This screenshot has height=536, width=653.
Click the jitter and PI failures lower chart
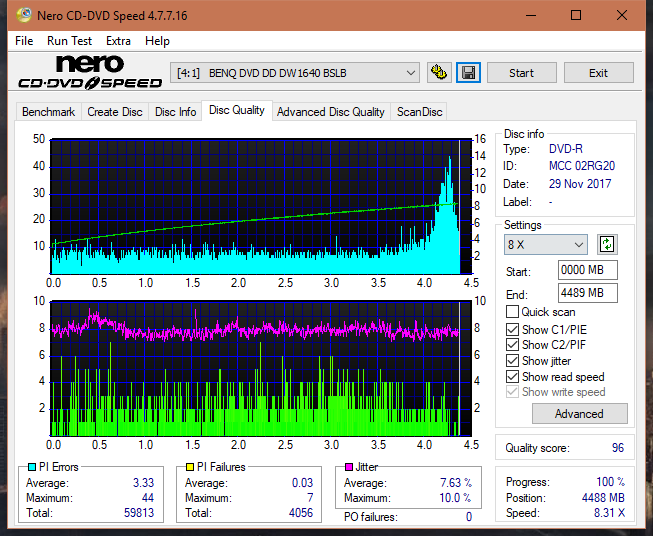(261, 369)
